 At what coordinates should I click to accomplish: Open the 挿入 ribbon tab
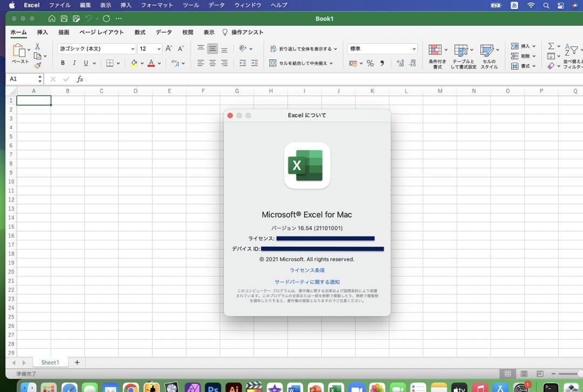[43, 32]
